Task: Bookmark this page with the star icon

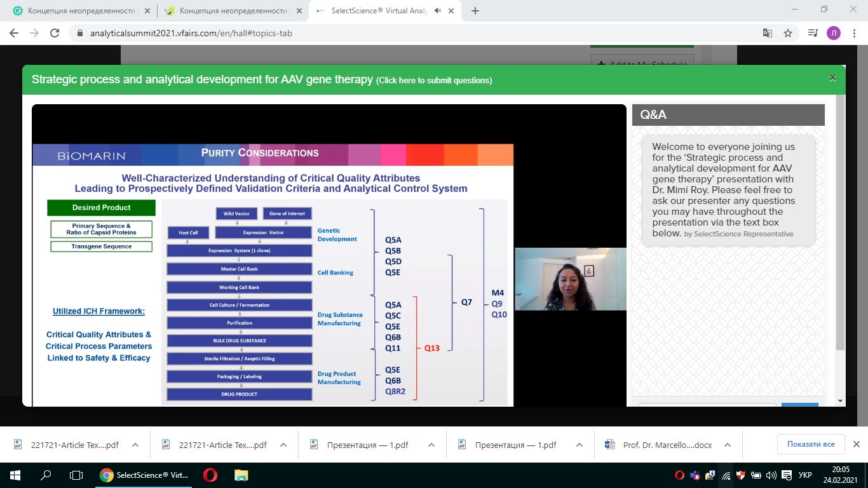Action: click(788, 33)
